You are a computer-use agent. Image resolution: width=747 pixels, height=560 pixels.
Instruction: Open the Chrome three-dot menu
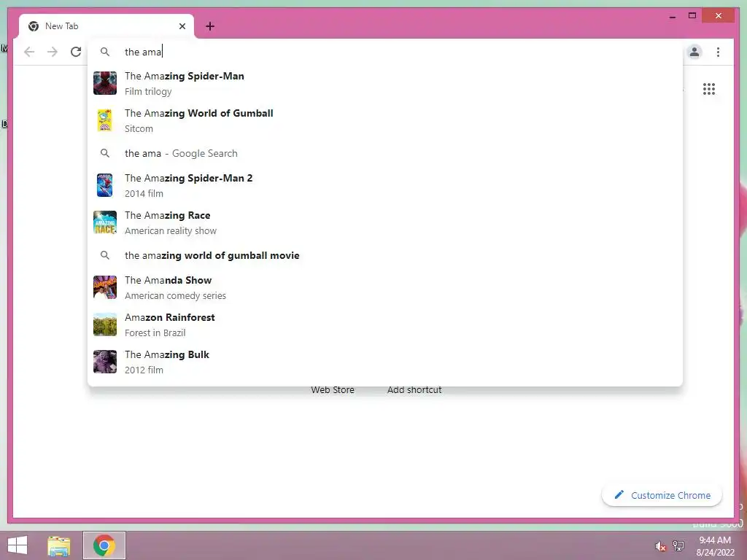click(718, 52)
